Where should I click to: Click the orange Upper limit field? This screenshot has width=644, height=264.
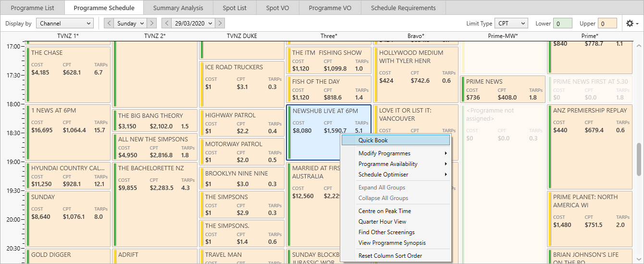607,23
